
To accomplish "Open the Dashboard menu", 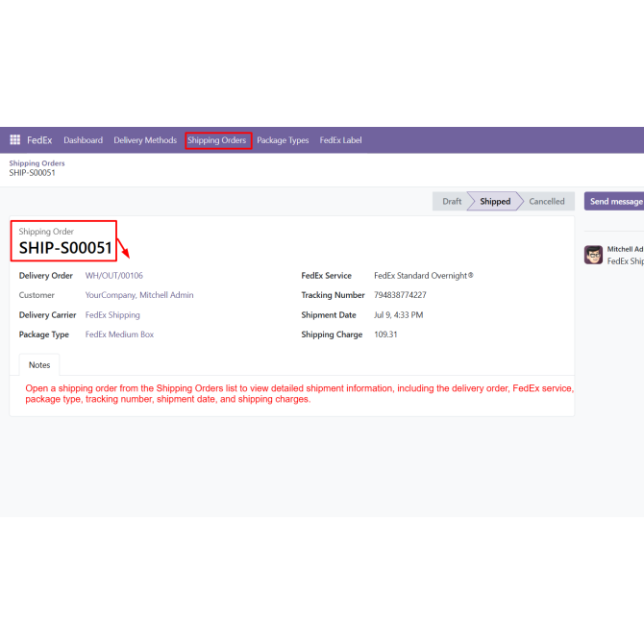I will point(83,140).
